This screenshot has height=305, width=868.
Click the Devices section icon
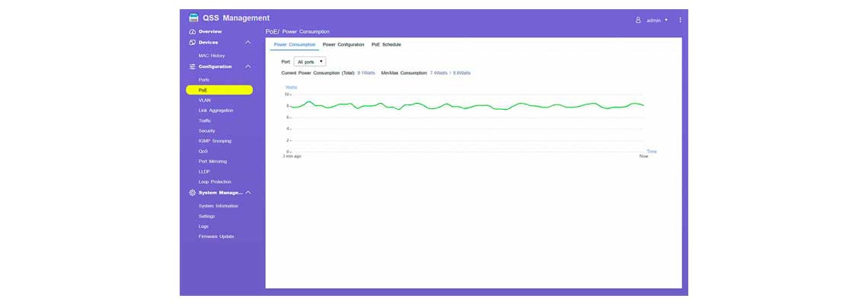[x=192, y=42]
